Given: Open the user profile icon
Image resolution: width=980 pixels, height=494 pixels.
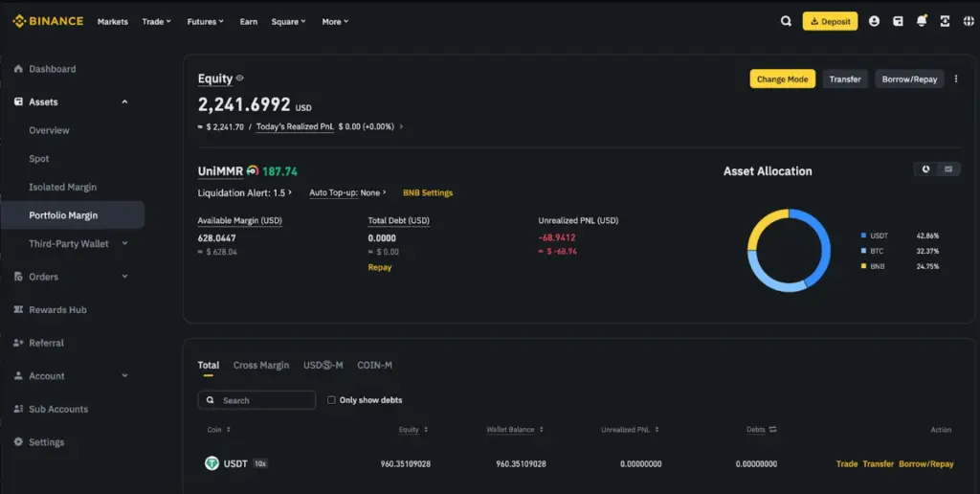Looking at the screenshot, I should (874, 21).
